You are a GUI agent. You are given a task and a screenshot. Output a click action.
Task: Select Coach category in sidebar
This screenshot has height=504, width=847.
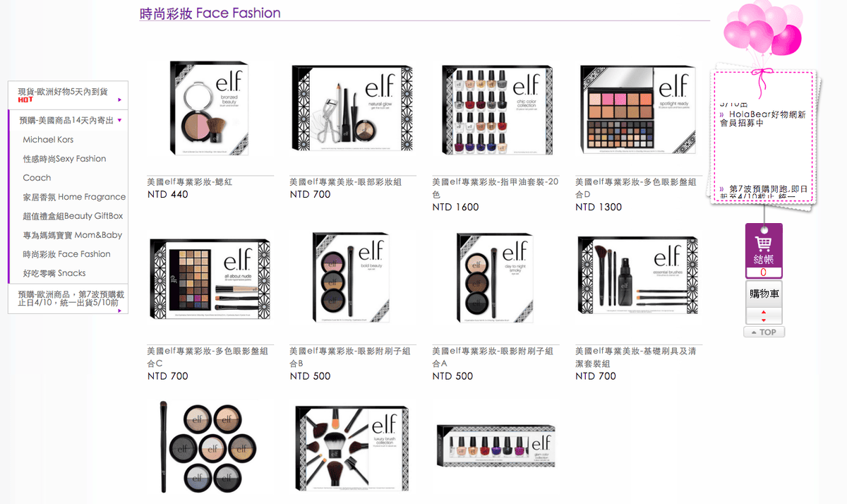(x=37, y=178)
